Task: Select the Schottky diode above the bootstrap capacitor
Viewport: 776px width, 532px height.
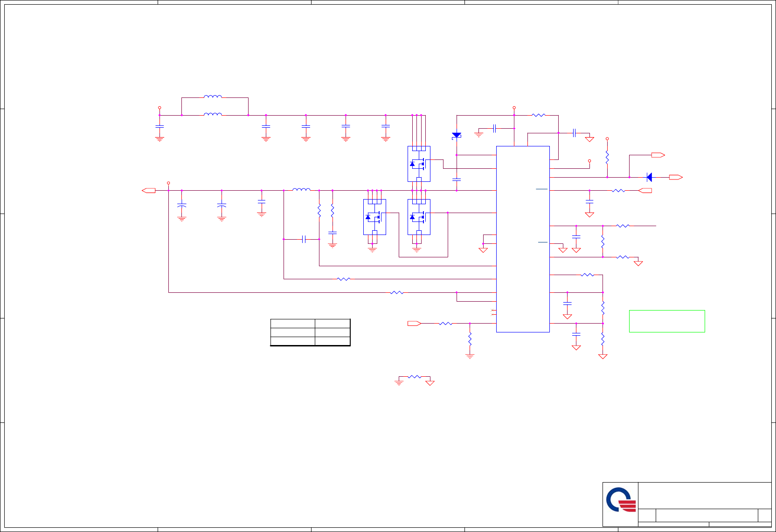Action: (457, 136)
